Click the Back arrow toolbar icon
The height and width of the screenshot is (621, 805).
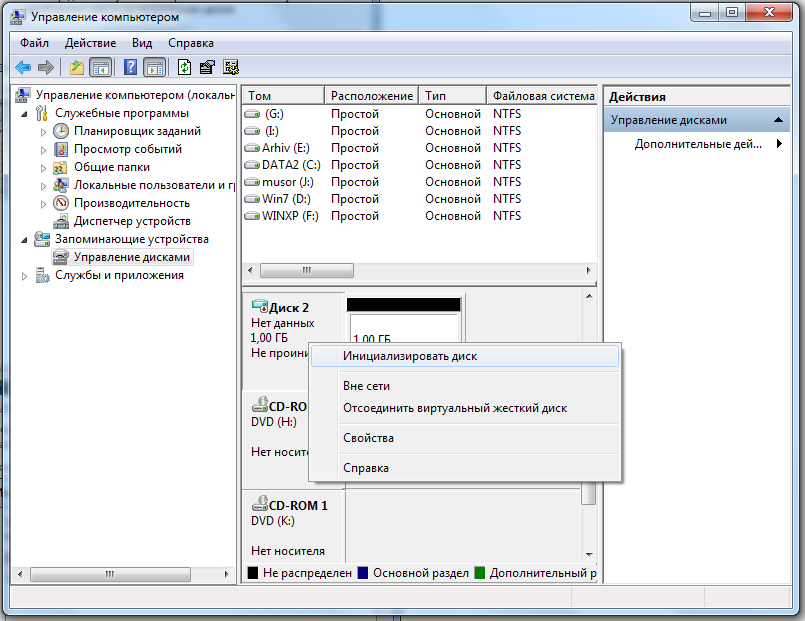pos(23,67)
